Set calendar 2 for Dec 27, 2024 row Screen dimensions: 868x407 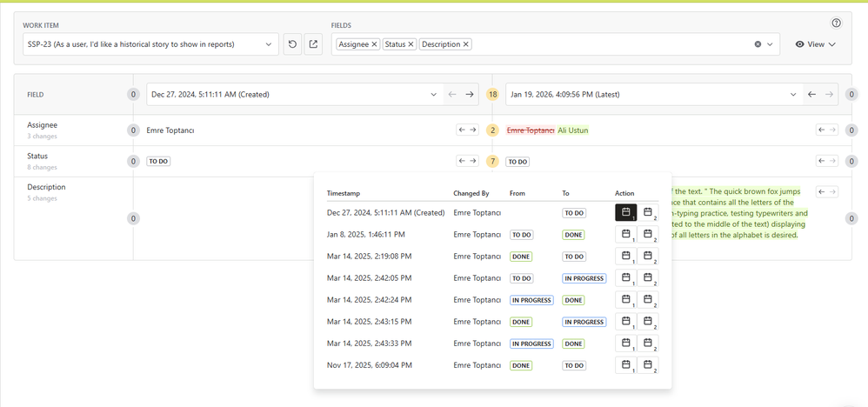(x=648, y=213)
